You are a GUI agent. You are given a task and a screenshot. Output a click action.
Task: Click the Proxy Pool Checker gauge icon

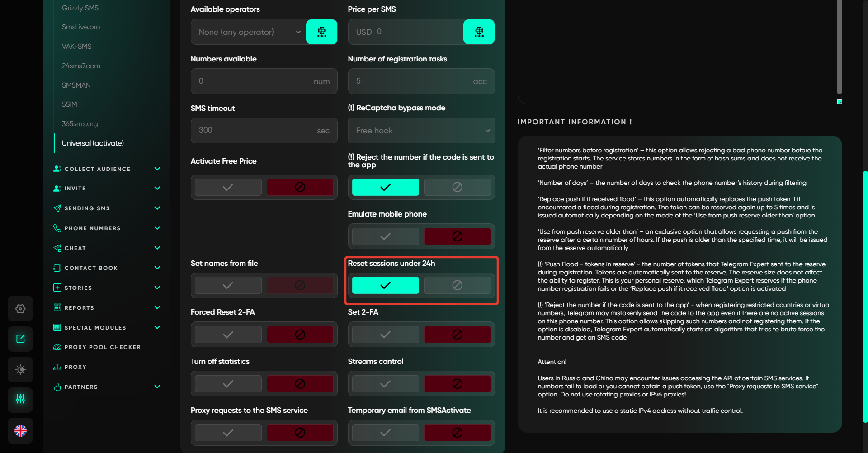[57, 347]
